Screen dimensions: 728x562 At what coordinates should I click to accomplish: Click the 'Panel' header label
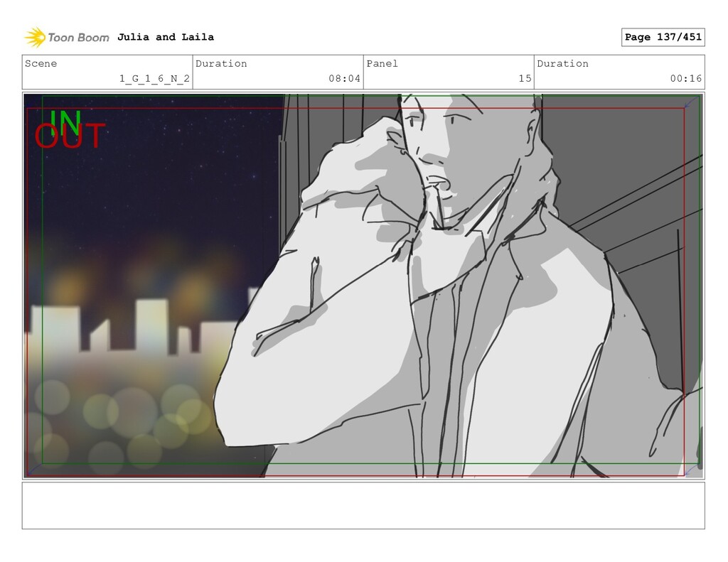[x=382, y=63]
